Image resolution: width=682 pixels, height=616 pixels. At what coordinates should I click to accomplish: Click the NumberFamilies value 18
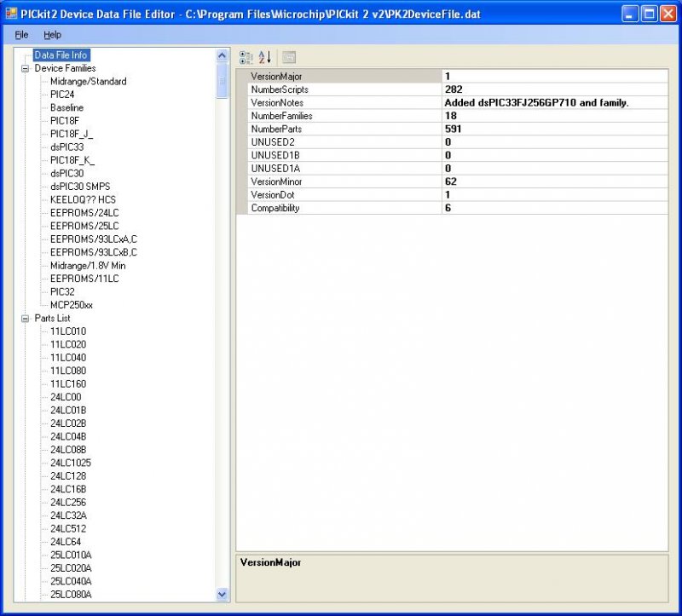555,116
